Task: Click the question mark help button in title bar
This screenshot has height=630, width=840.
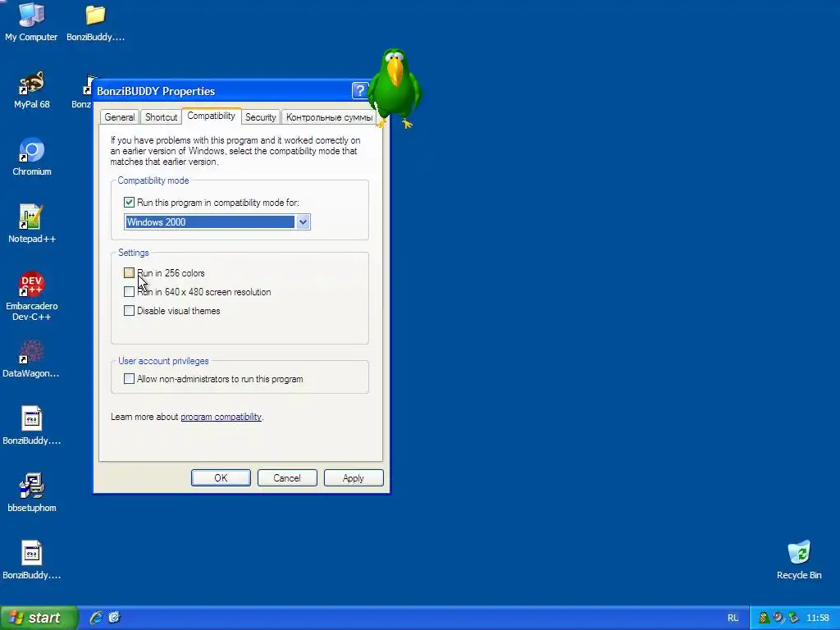Action: (360, 90)
